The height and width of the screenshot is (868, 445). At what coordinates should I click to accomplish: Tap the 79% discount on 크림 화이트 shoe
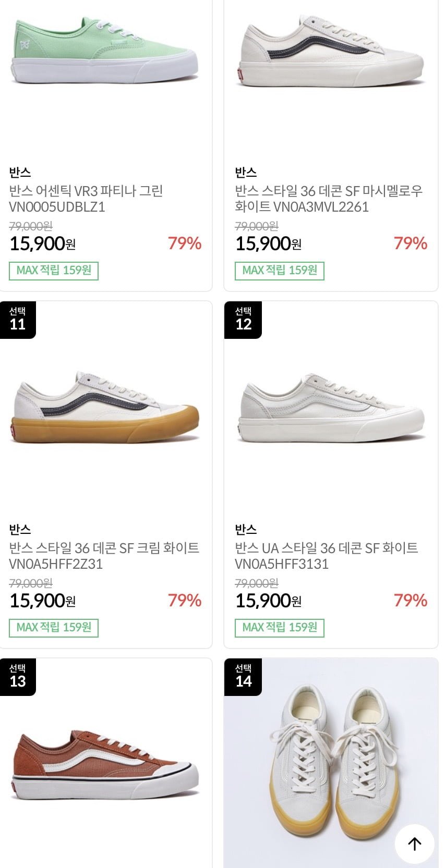[x=185, y=601]
